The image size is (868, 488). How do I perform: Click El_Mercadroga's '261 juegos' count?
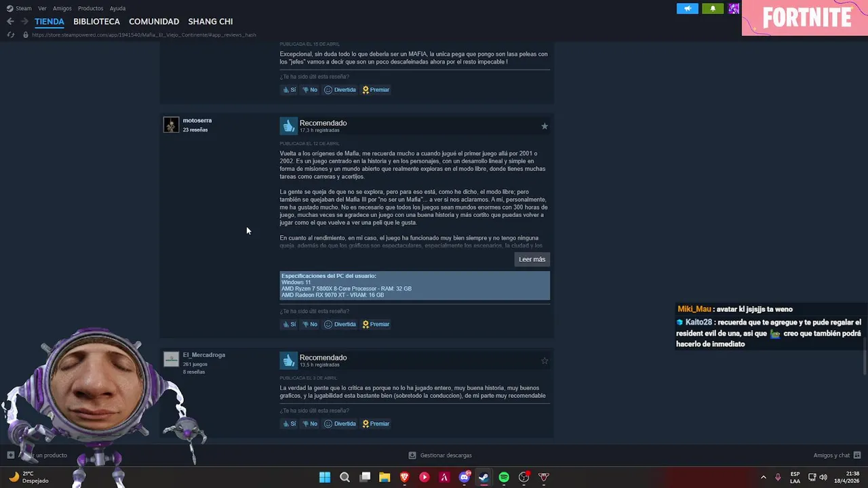[195, 365]
